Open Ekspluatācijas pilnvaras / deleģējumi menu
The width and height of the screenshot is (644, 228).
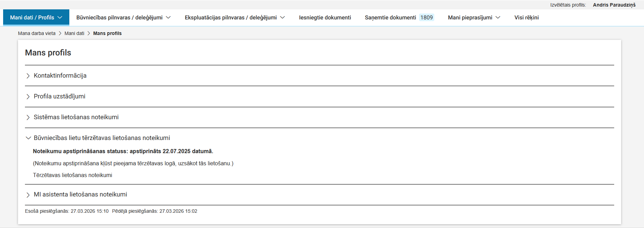[230, 18]
